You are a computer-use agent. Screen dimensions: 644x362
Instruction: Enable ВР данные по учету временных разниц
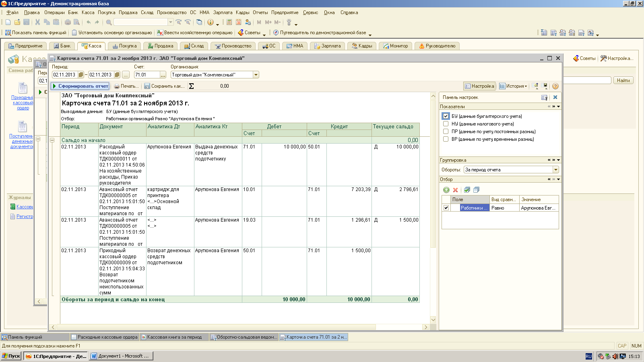click(446, 139)
